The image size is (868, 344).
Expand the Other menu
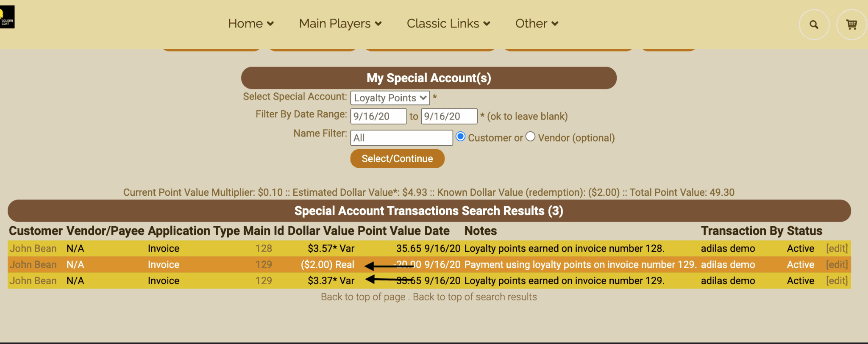(537, 24)
